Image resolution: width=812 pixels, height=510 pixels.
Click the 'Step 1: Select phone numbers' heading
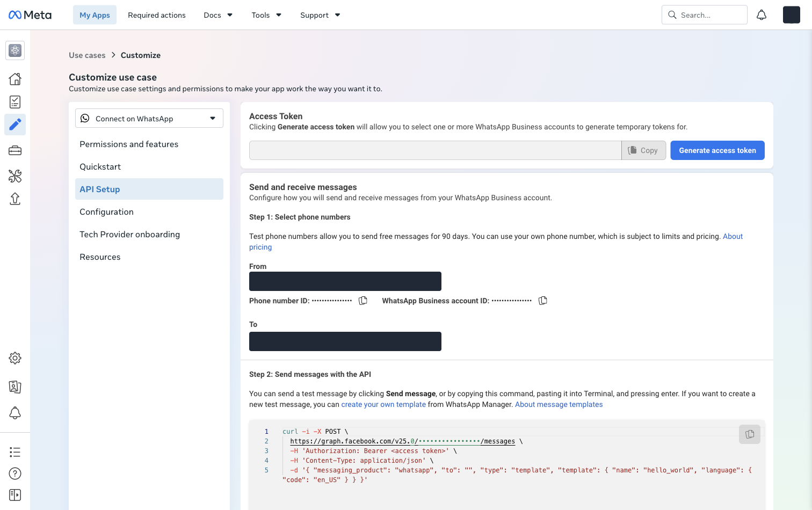tap(300, 217)
